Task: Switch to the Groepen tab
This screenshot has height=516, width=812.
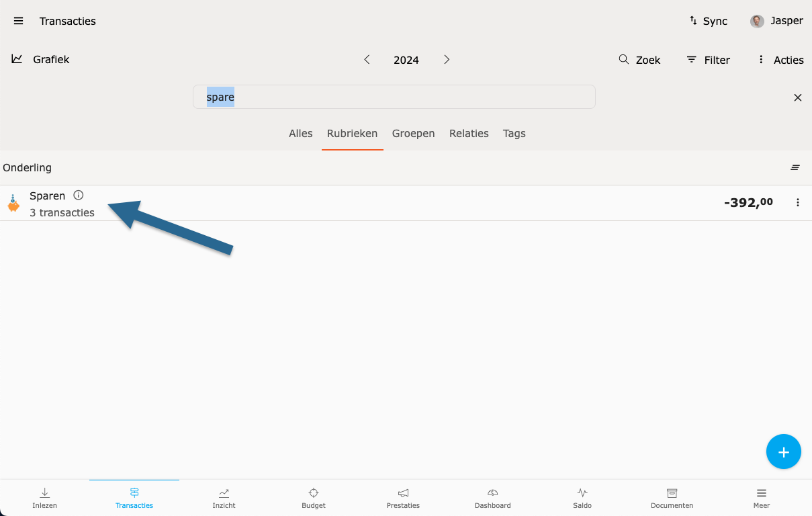Action: coord(414,133)
